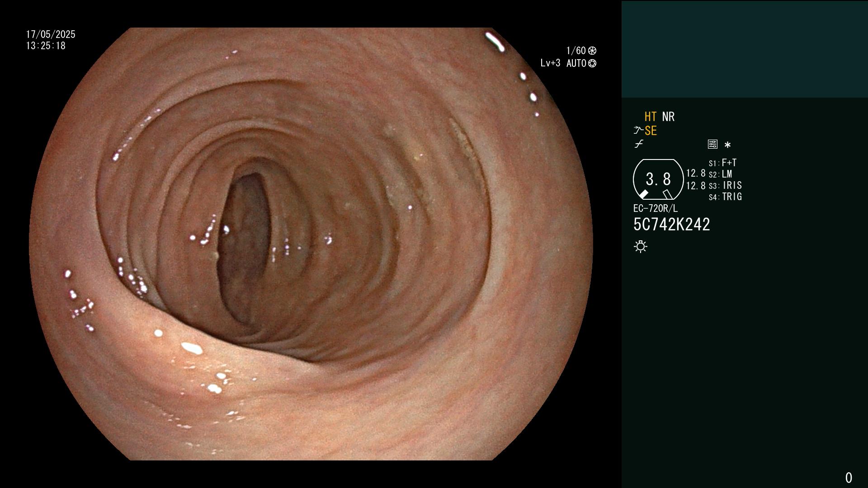Click the tone curve icon below SE
The width and height of the screenshot is (868, 488).
639,144
